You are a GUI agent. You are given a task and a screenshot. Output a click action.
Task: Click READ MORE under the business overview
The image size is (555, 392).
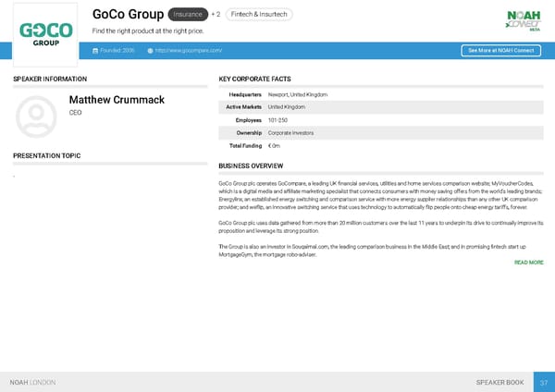pos(528,263)
